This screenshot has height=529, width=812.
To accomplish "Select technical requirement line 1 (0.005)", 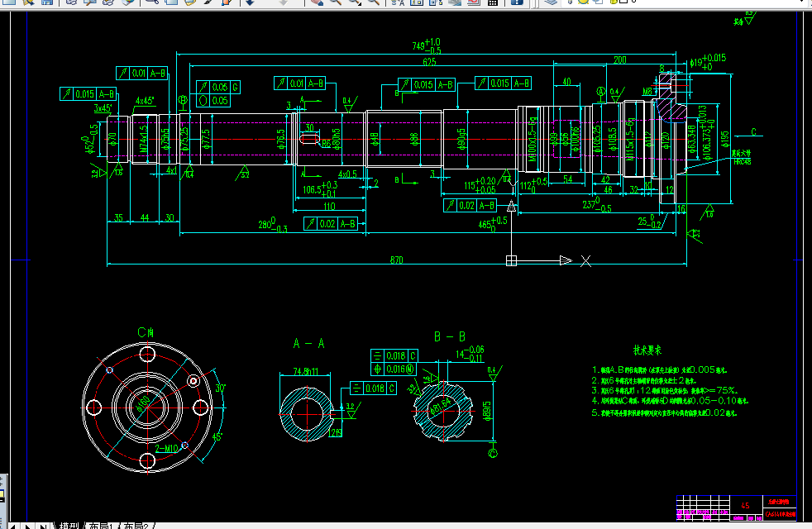I will (x=659, y=369).
